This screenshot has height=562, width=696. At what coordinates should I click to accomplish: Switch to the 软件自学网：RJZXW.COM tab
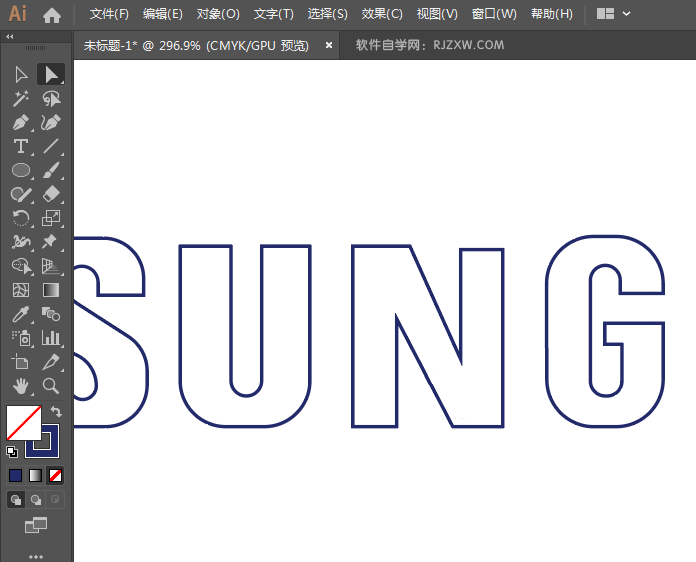(x=430, y=45)
